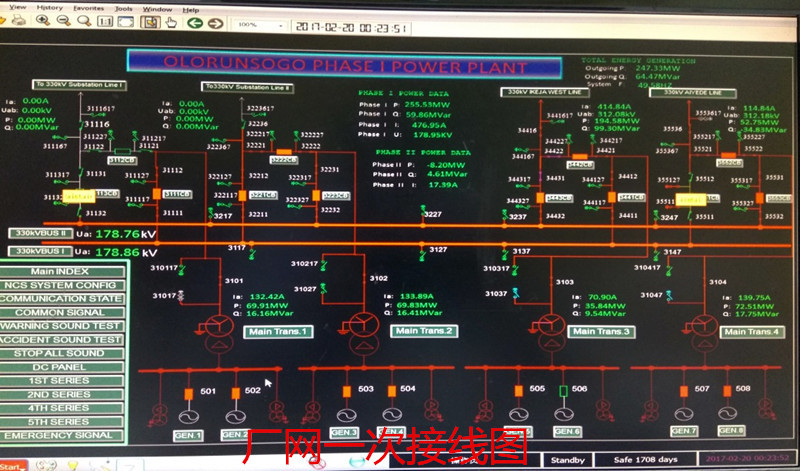
Task: Run the WARNING SOUND TEST
Action: tap(61, 326)
